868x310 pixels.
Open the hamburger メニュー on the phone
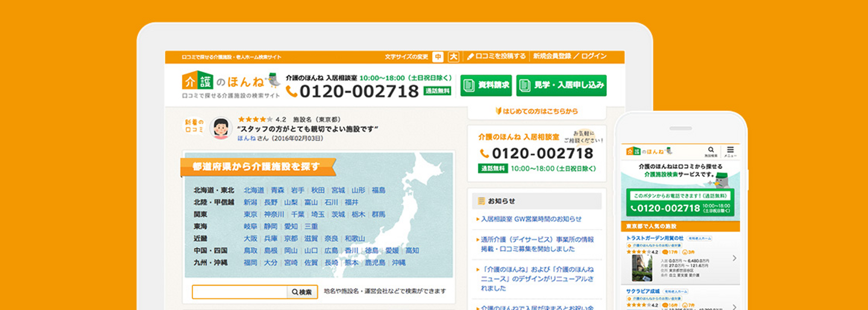[730, 151]
